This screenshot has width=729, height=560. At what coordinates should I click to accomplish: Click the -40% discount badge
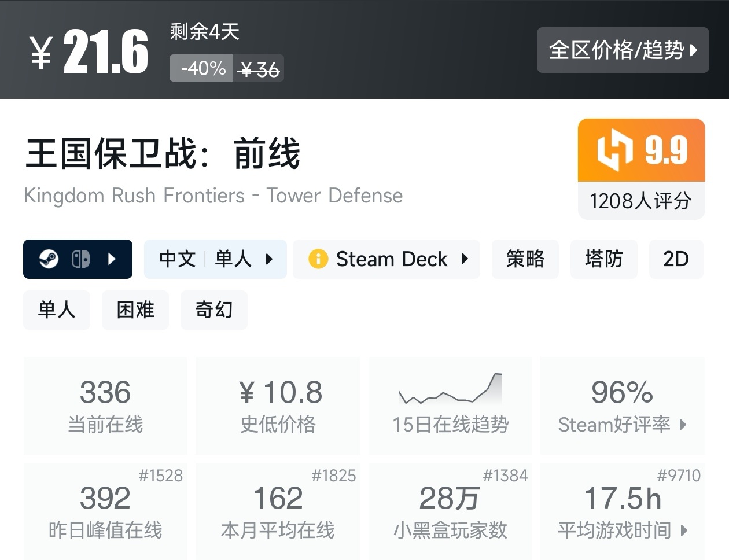201,68
